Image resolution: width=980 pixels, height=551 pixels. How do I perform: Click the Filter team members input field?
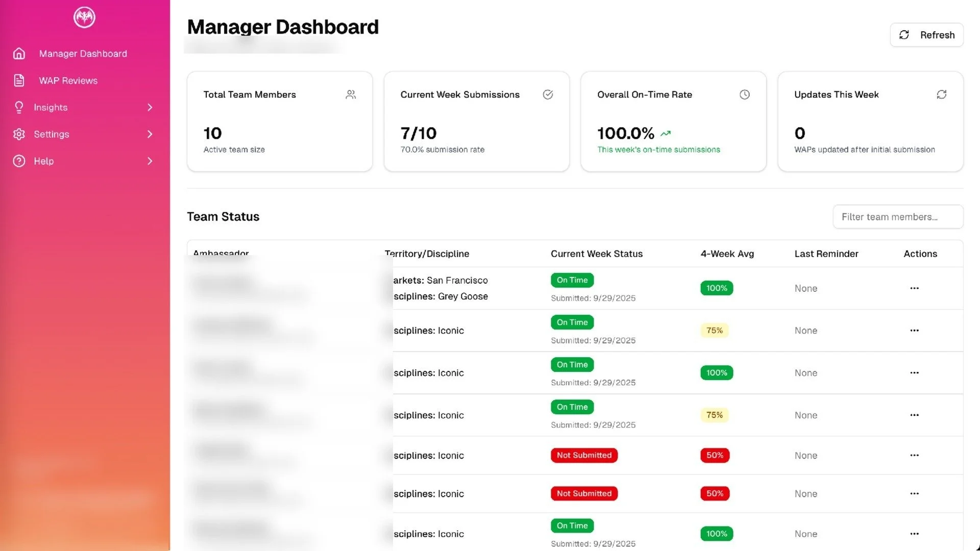[x=898, y=217]
